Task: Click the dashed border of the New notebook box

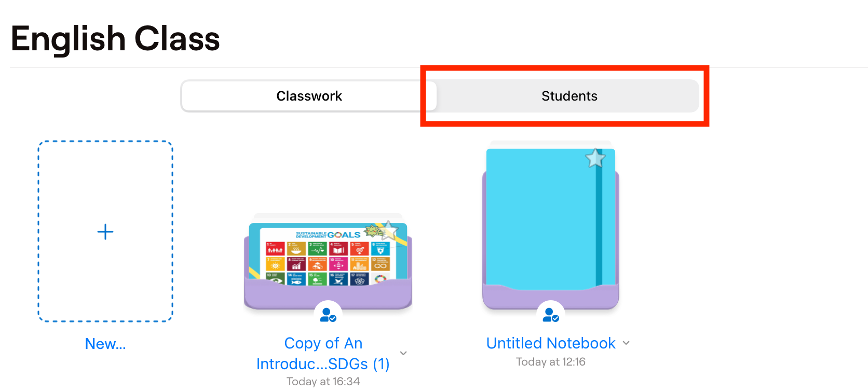Action: [x=38, y=232]
